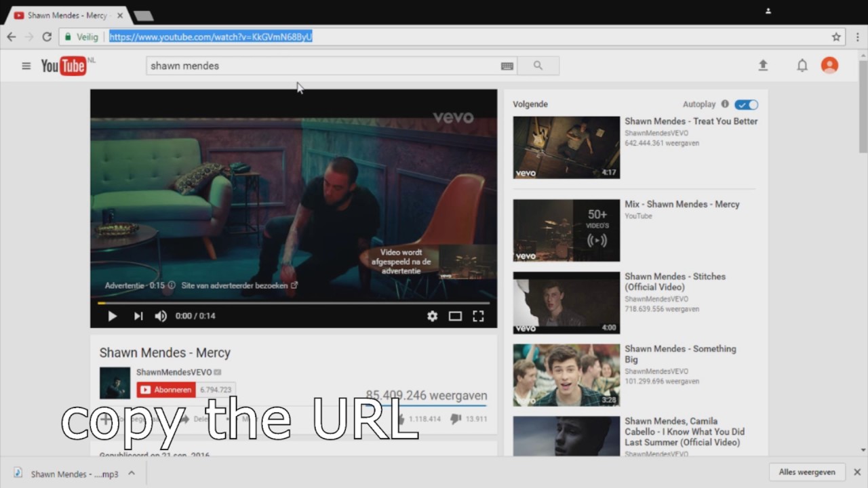Screen dimensions: 868x488
Task: Click 642.444.361 weergaven text
Action: (662, 143)
